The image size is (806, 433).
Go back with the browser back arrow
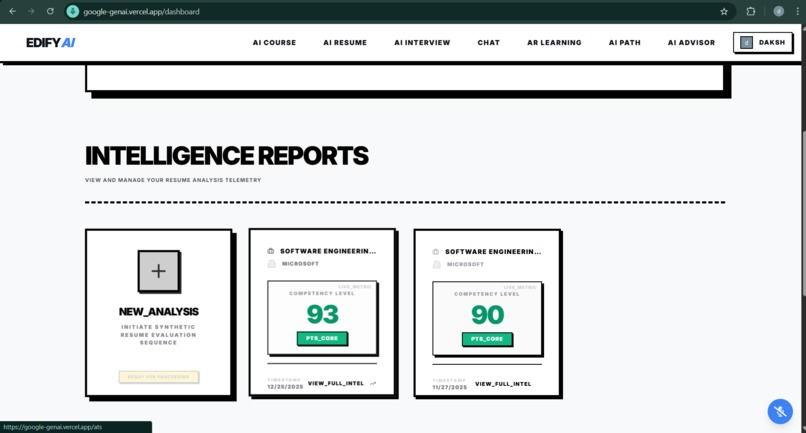point(12,11)
